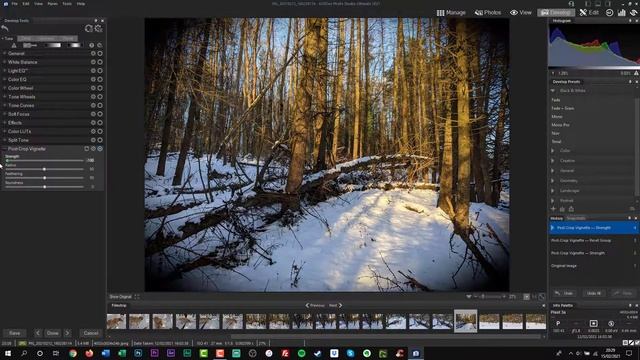
Task: Click the histogram clipping warning triangle
Action: point(636,73)
